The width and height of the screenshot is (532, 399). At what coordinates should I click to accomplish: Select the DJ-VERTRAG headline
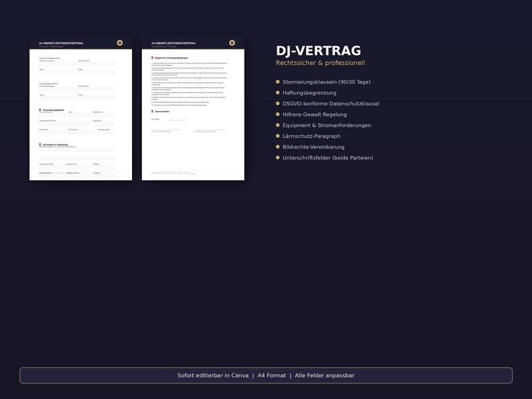pyautogui.click(x=318, y=51)
